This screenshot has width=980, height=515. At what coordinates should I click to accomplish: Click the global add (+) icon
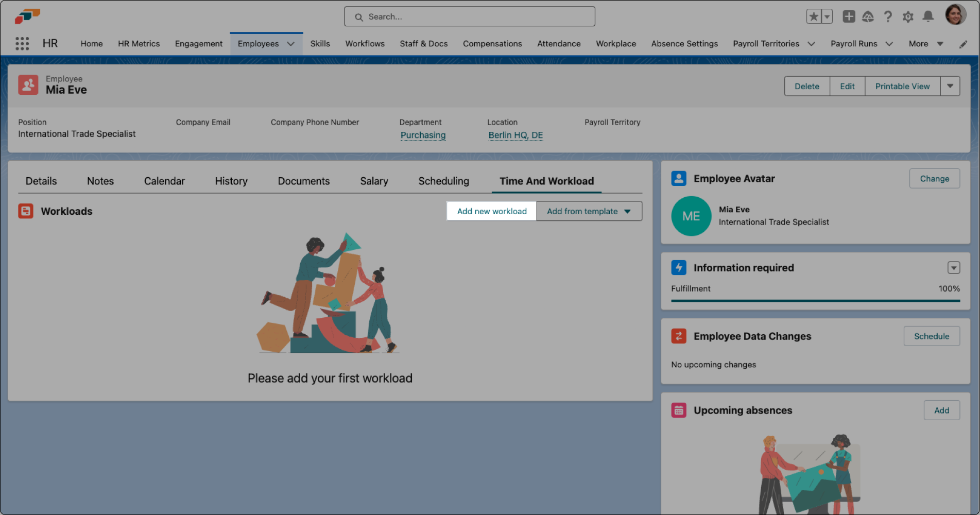click(848, 16)
